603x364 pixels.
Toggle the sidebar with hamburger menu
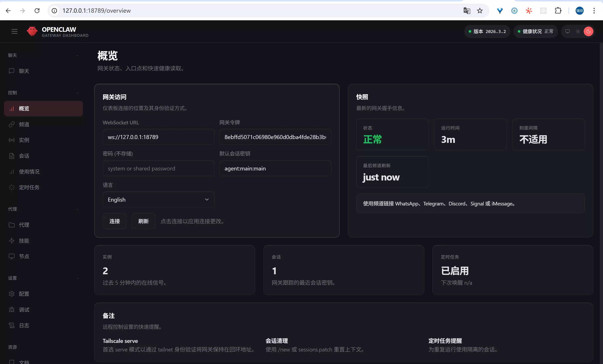[14, 31]
